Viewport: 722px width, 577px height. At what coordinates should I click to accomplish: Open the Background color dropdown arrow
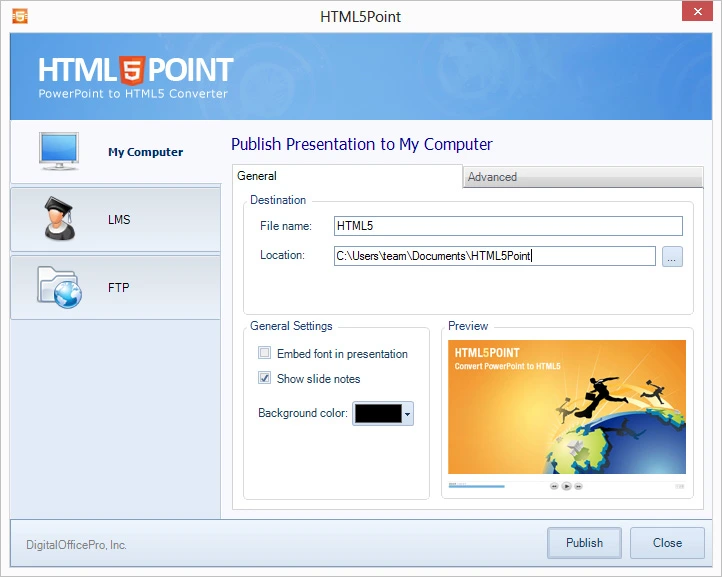point(408,414)
